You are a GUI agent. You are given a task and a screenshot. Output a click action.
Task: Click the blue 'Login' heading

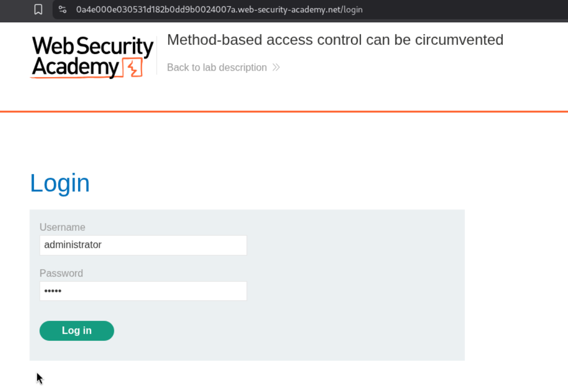point(60,183)
